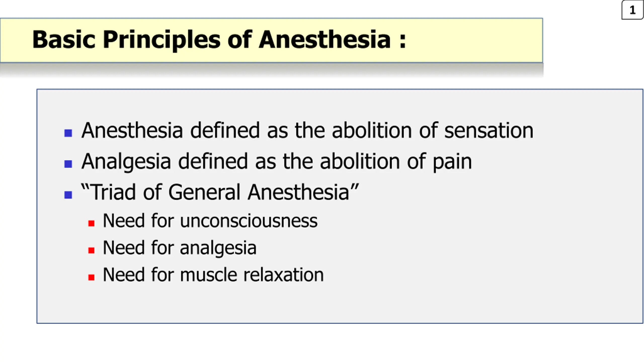Click the sub-item Need for muscle relaxation
This screenshot has height=362, width=644.
213,275
